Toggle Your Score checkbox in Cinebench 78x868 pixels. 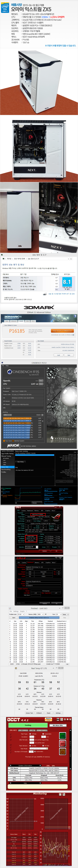4,441
